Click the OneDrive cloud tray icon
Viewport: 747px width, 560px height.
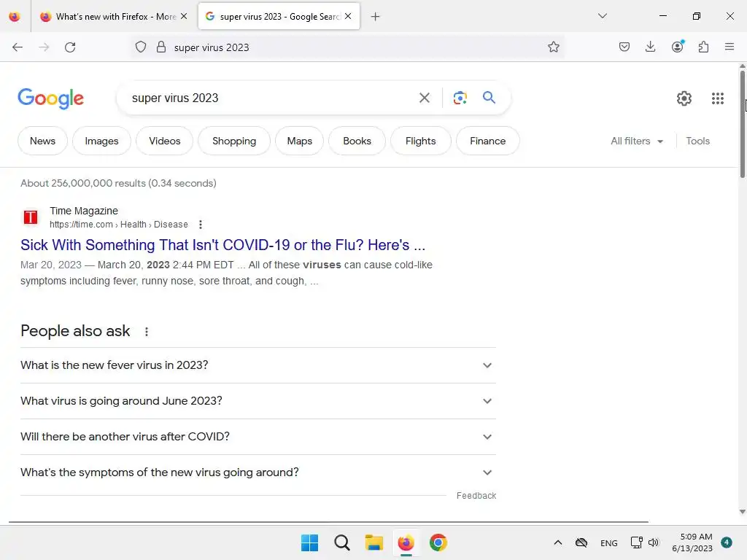coord(581,542)
